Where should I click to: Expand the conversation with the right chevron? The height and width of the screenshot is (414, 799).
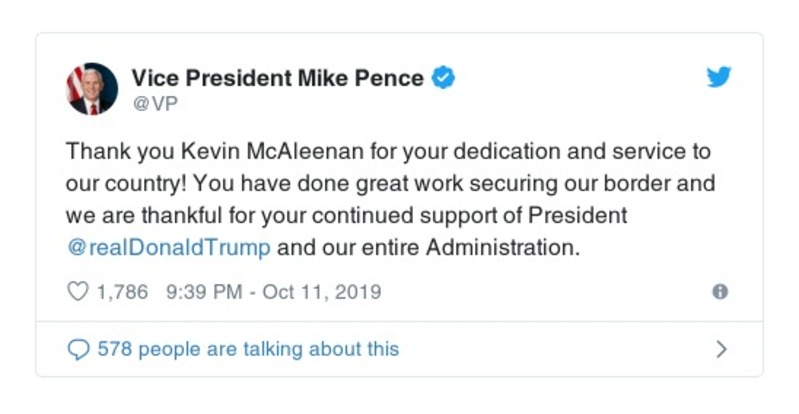click(x=721, y=349)
